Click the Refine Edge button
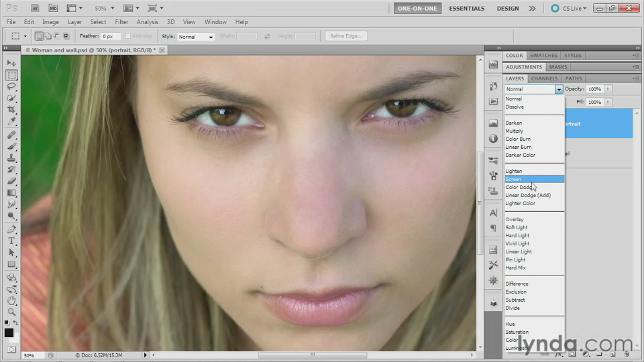This screenshot has height=362, width=644. point(346,36)
